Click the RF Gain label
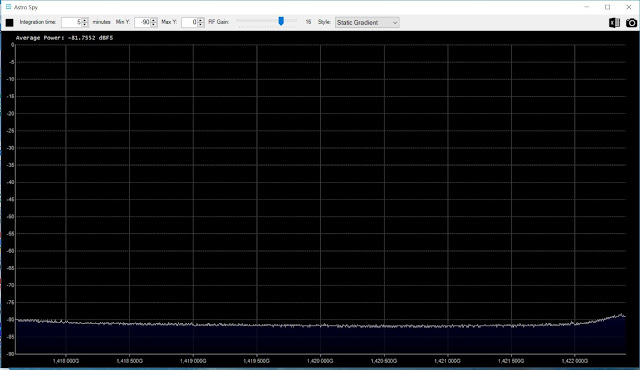 tap(219, 22)
